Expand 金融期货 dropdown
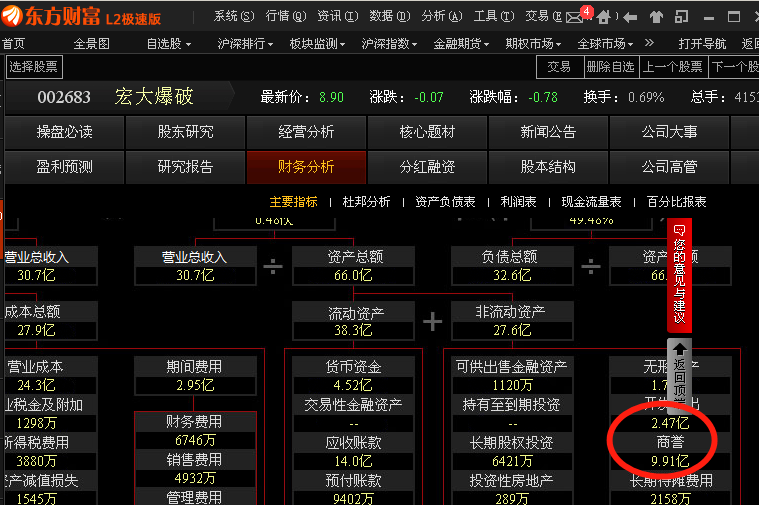The image size is (759, 505). [461, 44]
